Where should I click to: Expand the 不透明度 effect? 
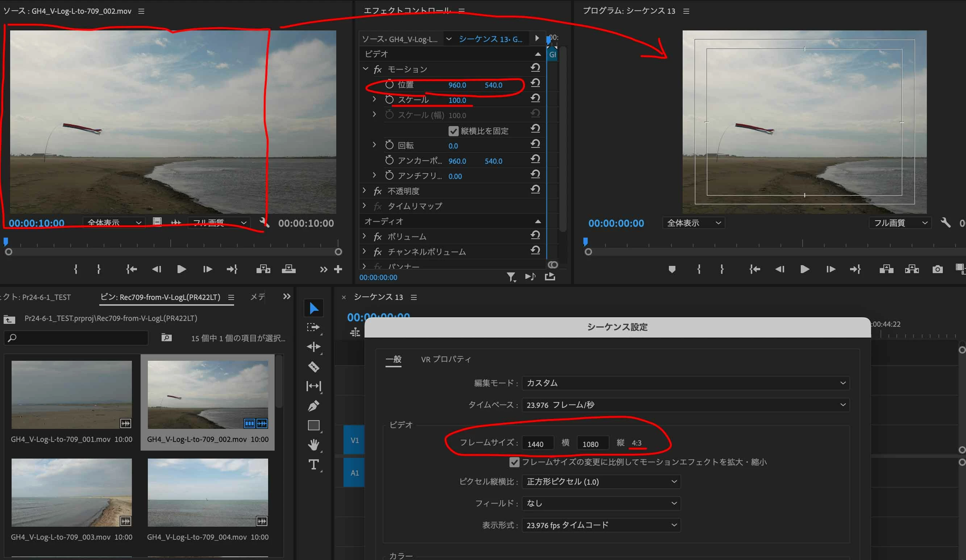[365, 191]
